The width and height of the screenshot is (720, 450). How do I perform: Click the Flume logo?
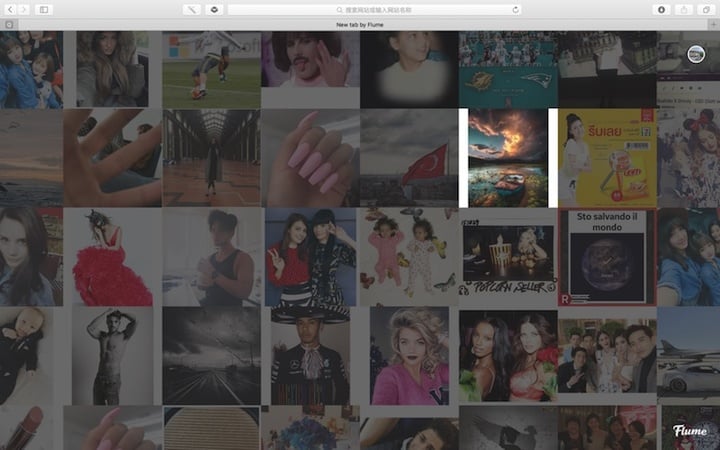(x=690, y=430)
